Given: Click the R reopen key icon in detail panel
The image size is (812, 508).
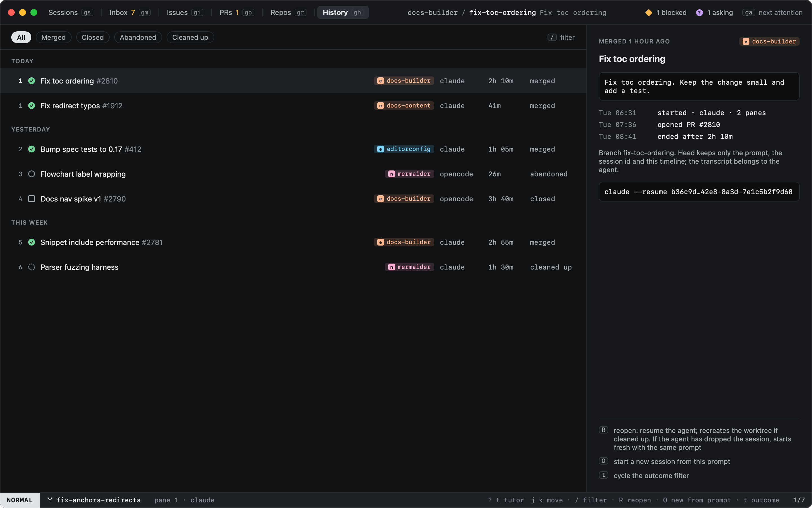Looking at the screenshot, I should (x=603, y=430).
